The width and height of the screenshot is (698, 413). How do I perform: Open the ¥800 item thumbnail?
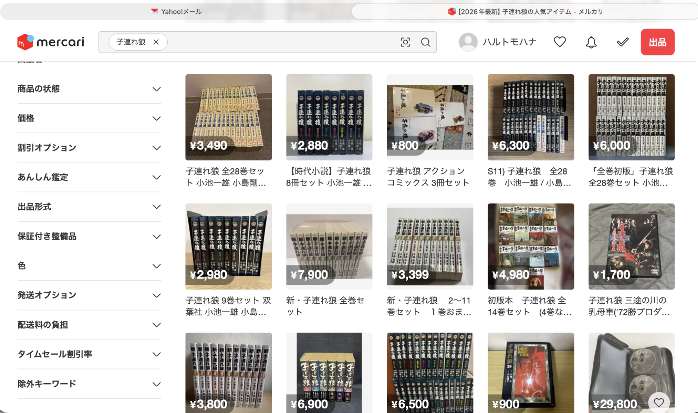[430, 117]
